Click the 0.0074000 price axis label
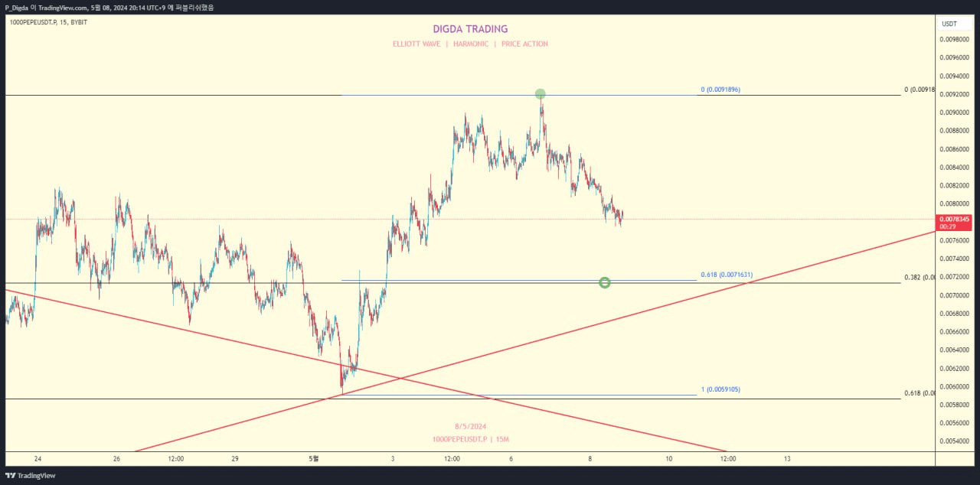The image size is (980, 485). tap(955, 259)
